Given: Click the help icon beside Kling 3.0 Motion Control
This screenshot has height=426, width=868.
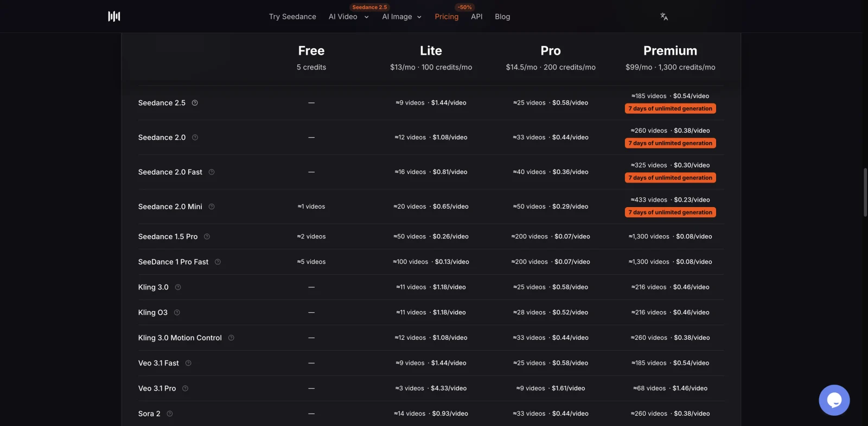Looking at the screenshot, I should tap(231, 338).
